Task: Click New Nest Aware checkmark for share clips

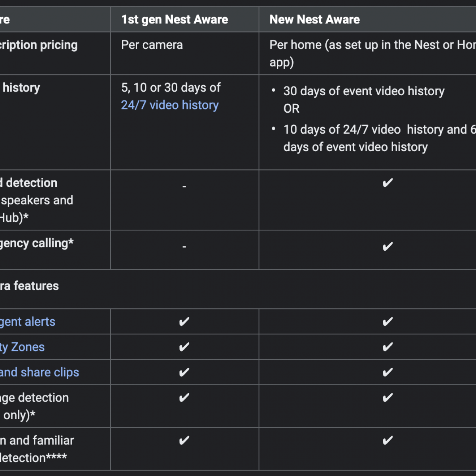Action: pos(388,372)
